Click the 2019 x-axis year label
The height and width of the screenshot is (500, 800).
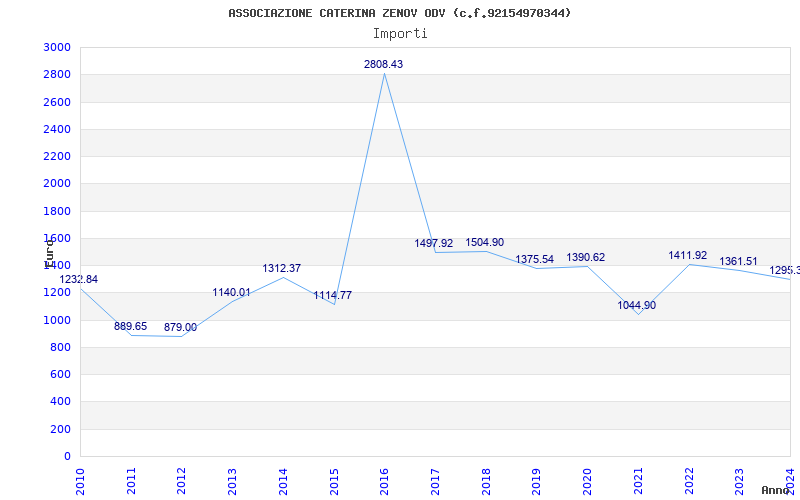536,481
